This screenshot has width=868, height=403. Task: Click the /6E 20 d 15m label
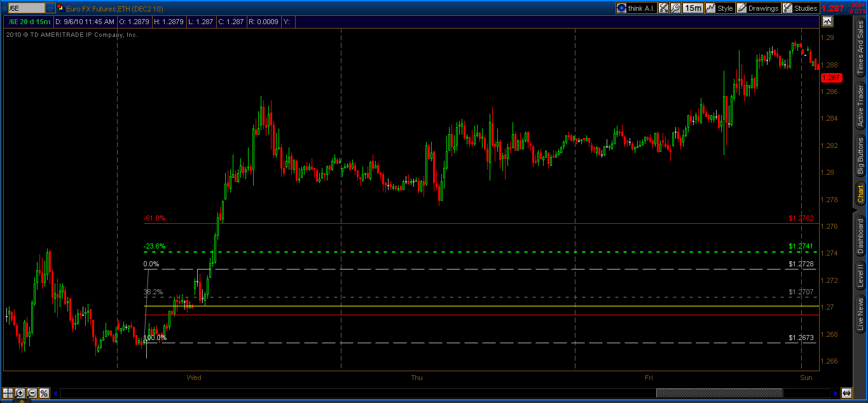[29, 22]
